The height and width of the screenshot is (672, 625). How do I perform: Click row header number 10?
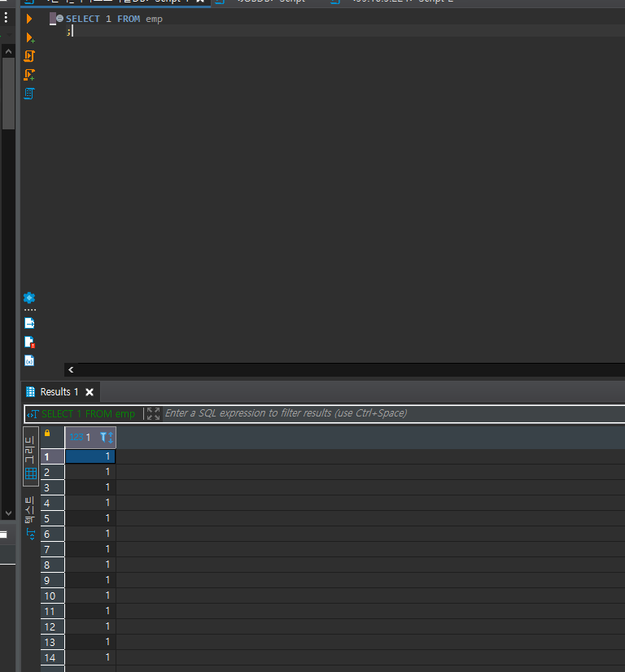coord(52,596)
